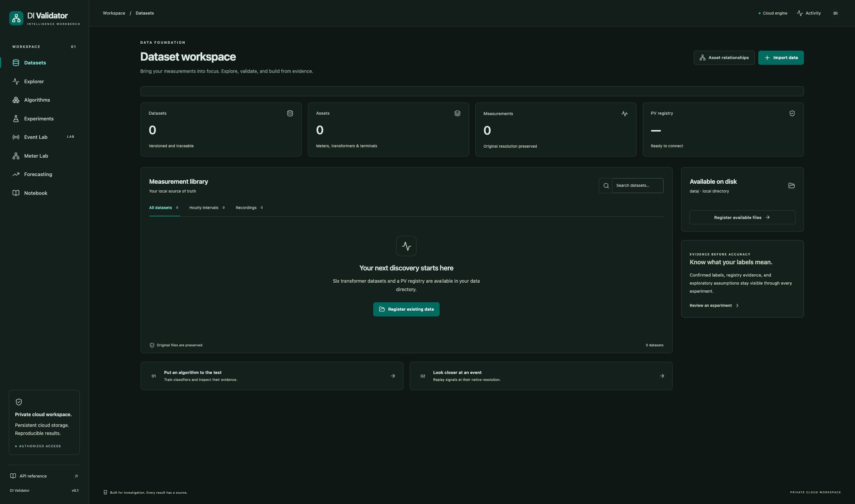Click the pulse icon in empty state
Screen dimensions: 855x504
(x=406, y=246)
